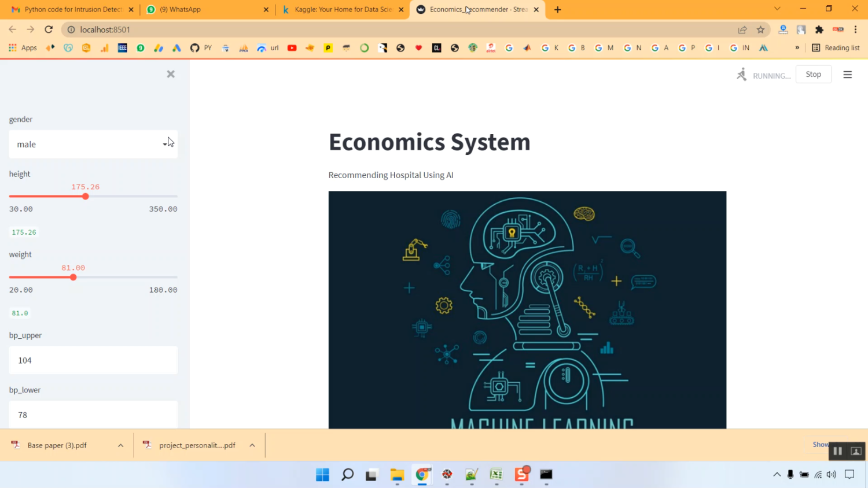Image resolution: width=868 pixels, height=488 pixels.
Task: Go back to the previous page
Action: pyautogui.click(x=13, y=29)
